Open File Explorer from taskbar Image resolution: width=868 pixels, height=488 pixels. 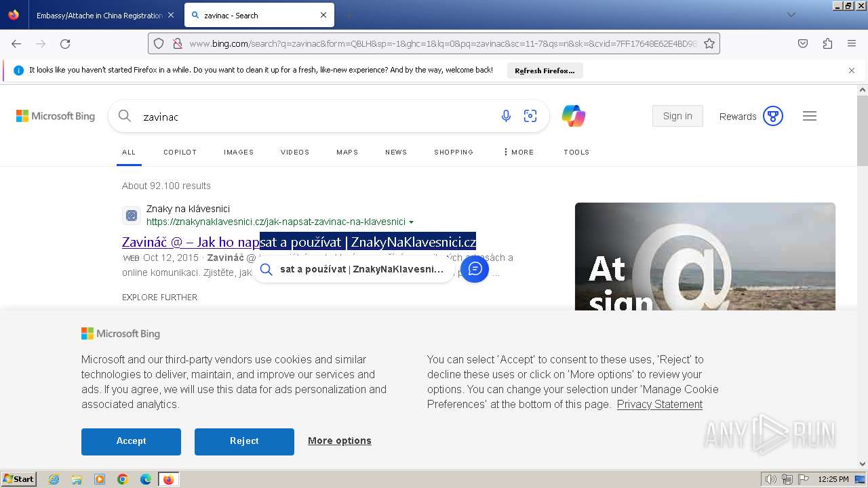77,479
